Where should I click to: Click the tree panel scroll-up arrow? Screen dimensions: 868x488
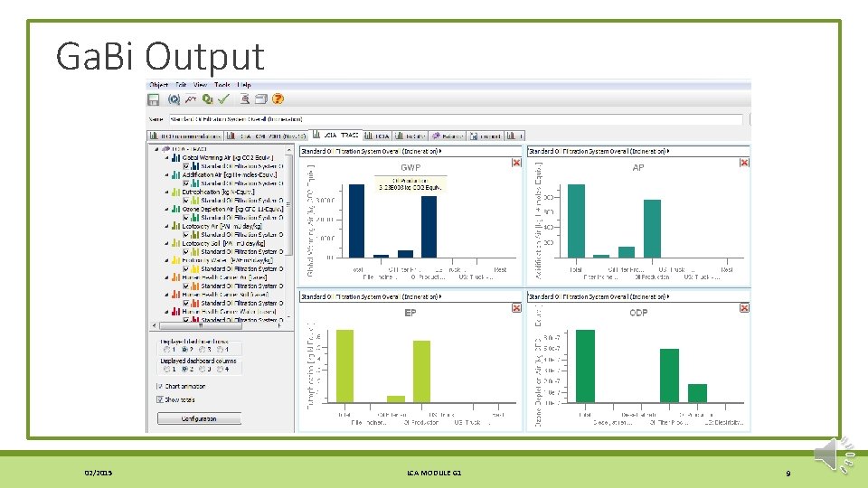coord(289,150)
